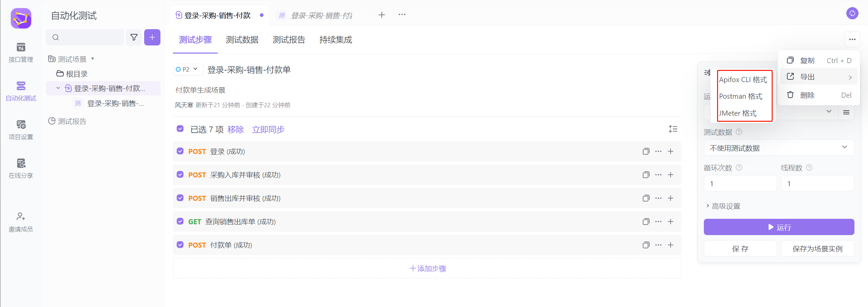Expand 高级设置 section
868x307 pixels.
(x=722, y=206)
